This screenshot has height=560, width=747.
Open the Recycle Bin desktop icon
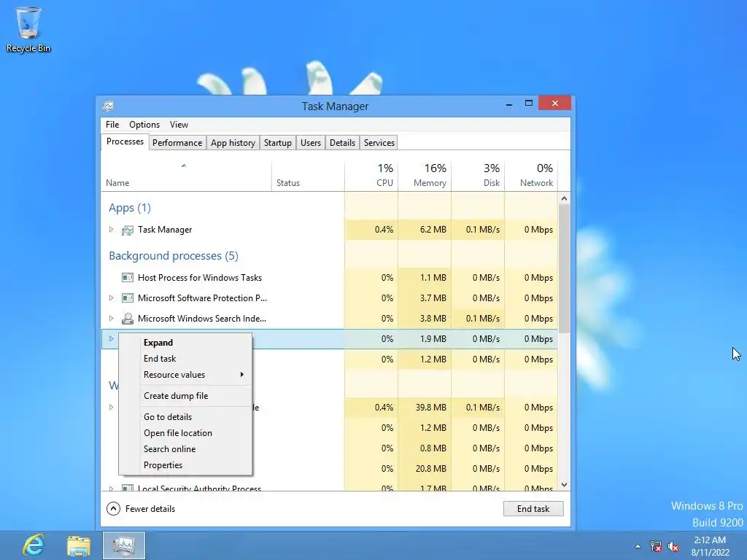tap(28, 29)
